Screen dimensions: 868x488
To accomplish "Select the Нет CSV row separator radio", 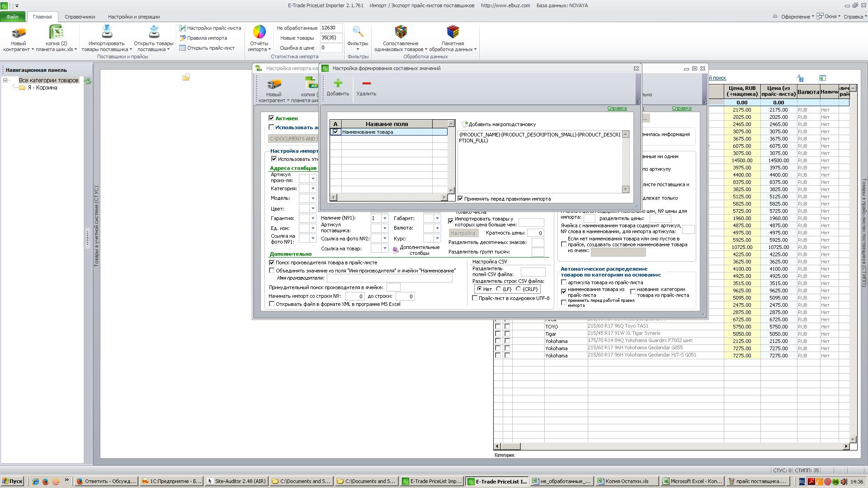I will 479,289.
